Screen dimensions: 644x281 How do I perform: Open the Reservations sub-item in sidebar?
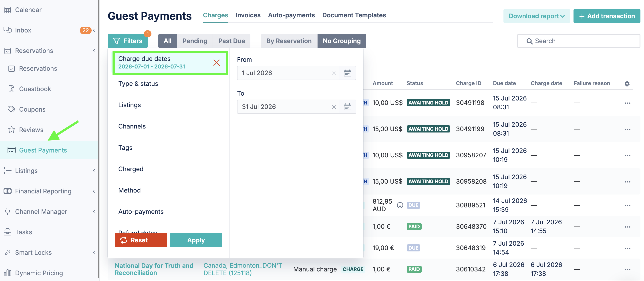(x=38, y=68)
